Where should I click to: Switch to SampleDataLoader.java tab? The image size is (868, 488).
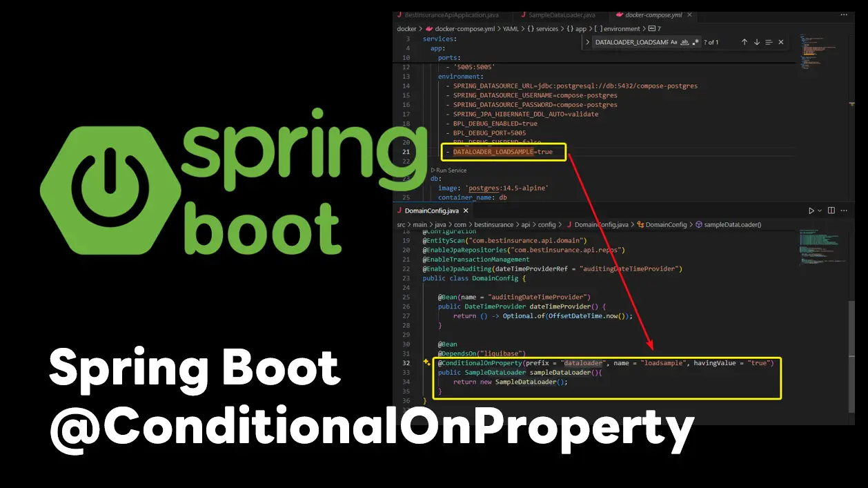coord(558,14)
